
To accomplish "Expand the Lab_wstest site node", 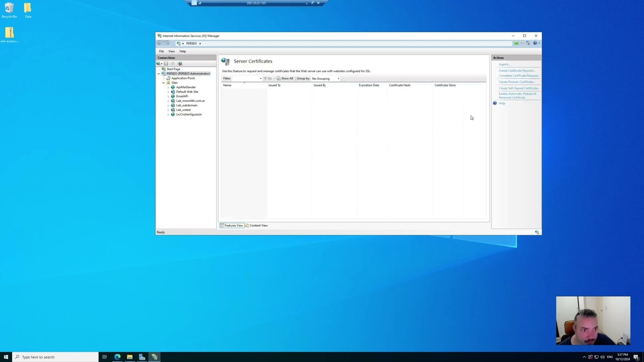I will (168, 110).
